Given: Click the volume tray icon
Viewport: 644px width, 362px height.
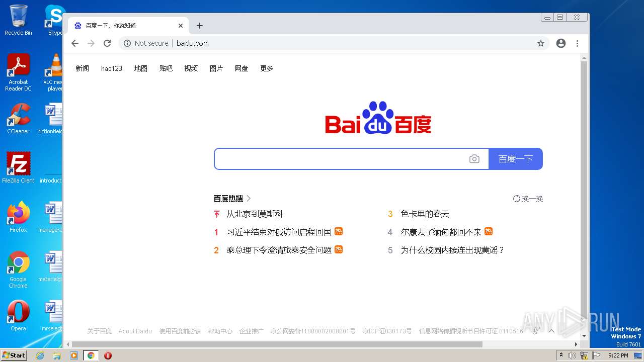Looking at the screenshot, I should click(x=573, y=355).
